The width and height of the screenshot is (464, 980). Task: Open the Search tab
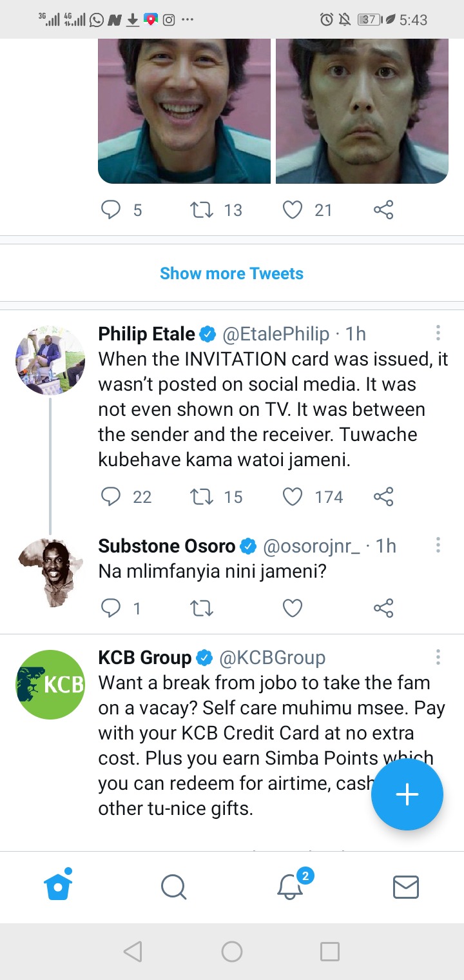tap(173, 887)
